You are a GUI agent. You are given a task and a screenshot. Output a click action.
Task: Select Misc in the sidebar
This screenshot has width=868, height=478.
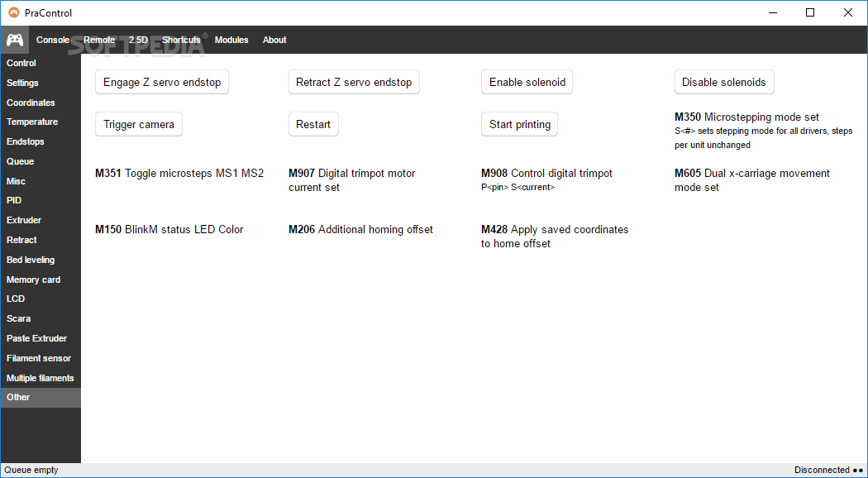[x=41, y=181]
